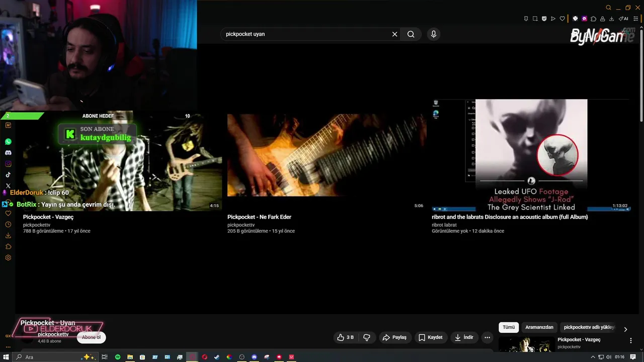
Task: Download the video using İndir
Action: [x=464, y=337]
